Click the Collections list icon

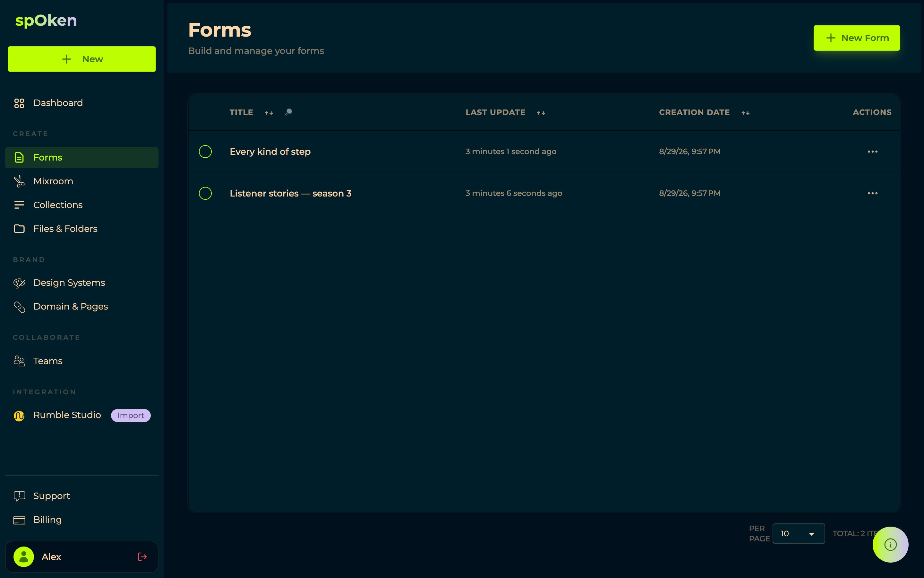click(19, 205)
